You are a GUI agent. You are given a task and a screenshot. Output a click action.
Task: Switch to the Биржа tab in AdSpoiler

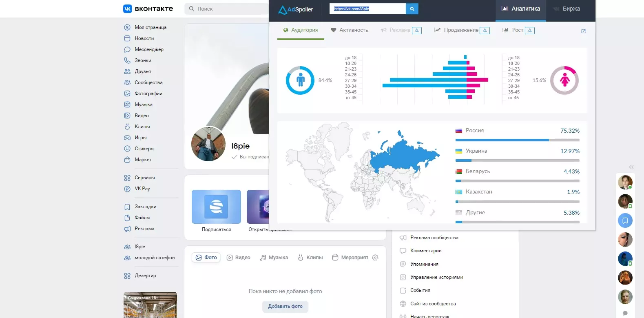pyautogui.click(x=567, y=9)
